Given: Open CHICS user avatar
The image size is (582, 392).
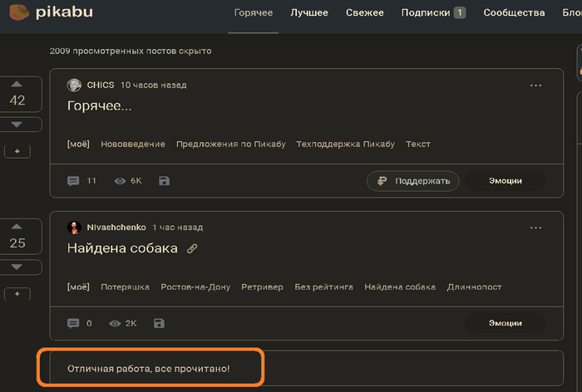Looking at the screenshot, I should 74,85.
